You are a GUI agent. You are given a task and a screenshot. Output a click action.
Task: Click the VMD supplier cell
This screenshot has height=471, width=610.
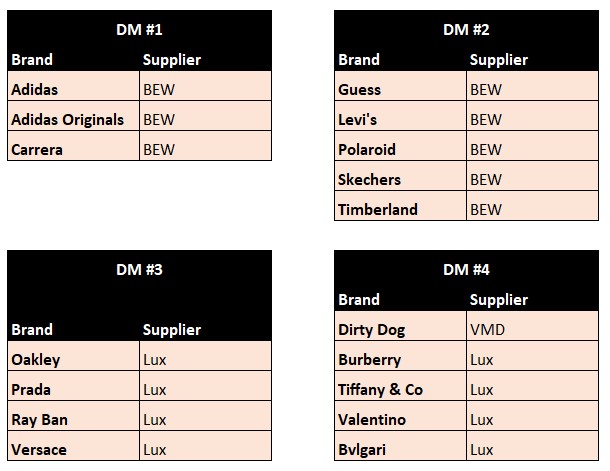pyautogui.click(x=532, y=329)
